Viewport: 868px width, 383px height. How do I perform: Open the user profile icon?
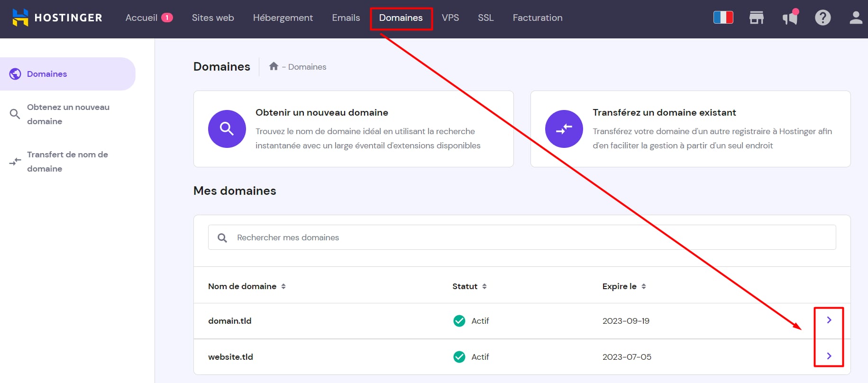(x=855, y=18)
